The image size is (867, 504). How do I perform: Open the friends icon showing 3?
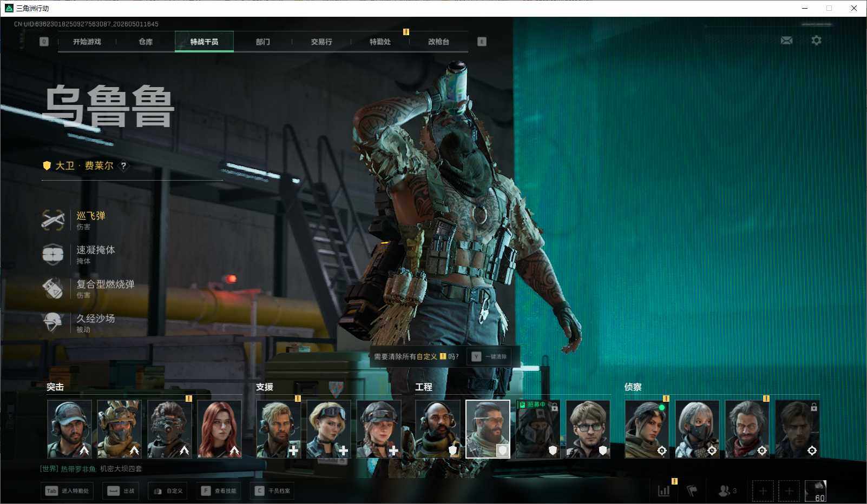tap(727, 490)
